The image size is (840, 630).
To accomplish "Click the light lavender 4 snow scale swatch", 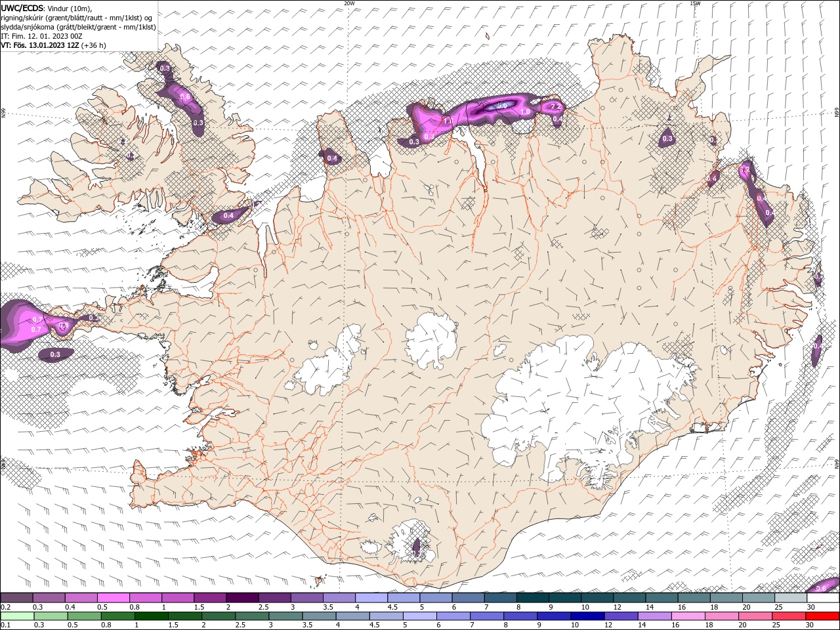I will 371,598.
